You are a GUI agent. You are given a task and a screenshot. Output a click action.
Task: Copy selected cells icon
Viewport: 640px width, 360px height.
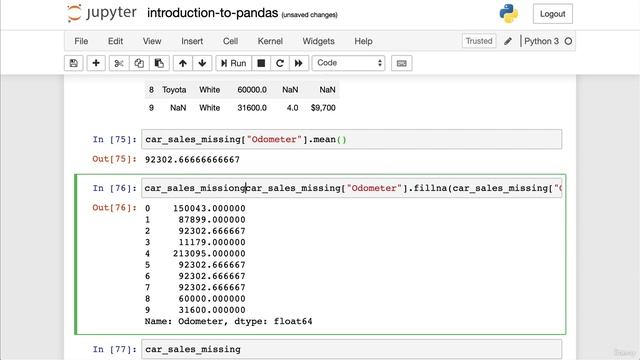tap(139, 63)
